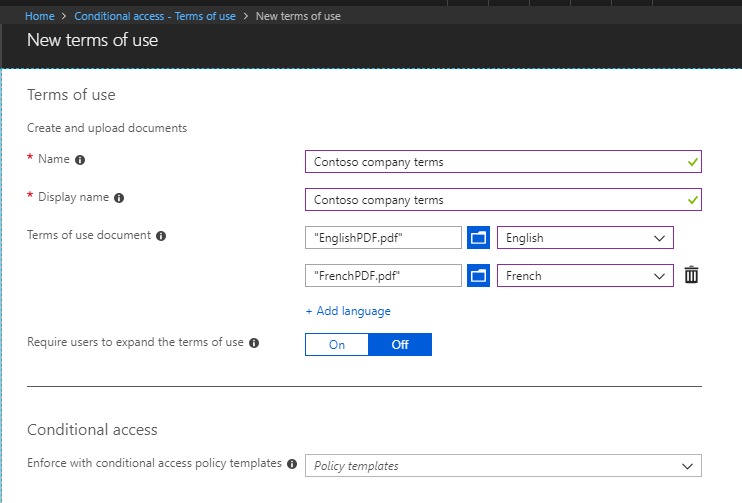742x503 pixels.
Task: Click info icon for Terms of use document
Action: pyautogui.click(x=161, y=236)
